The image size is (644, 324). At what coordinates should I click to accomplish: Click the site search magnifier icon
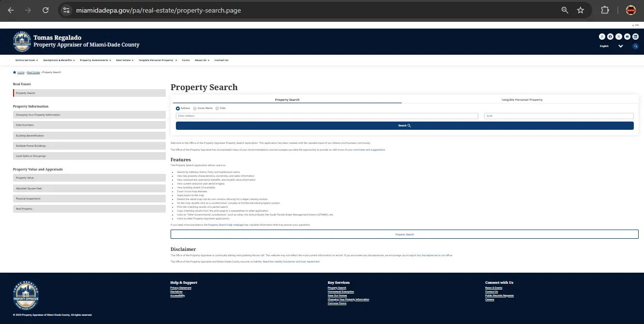pos(635,46)
